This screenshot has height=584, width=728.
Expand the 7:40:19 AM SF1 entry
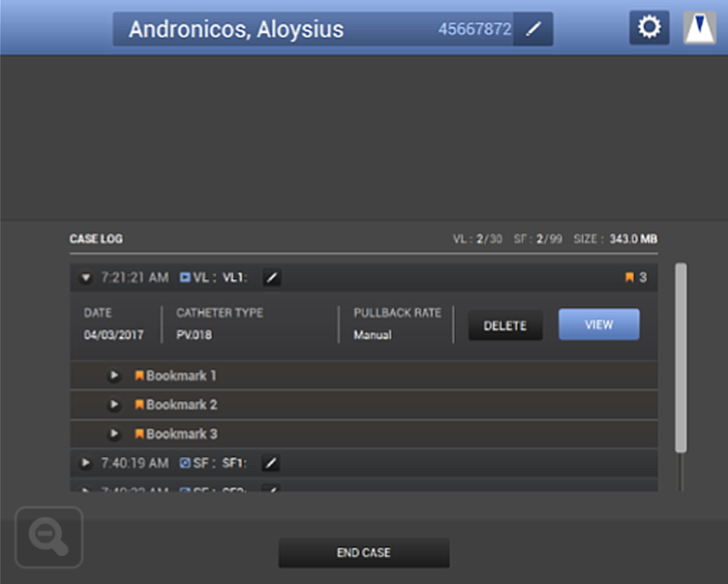coord(85,463)
